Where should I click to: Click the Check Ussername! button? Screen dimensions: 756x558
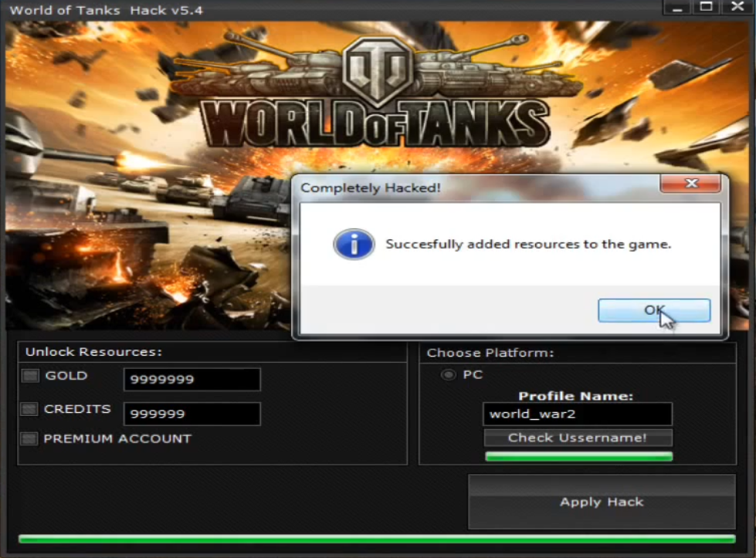578,438
